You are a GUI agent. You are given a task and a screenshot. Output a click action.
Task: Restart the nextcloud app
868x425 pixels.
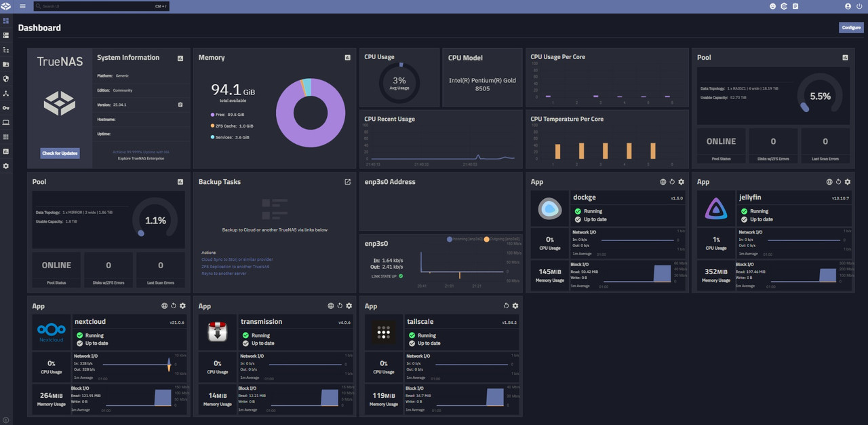coord(173,306)
